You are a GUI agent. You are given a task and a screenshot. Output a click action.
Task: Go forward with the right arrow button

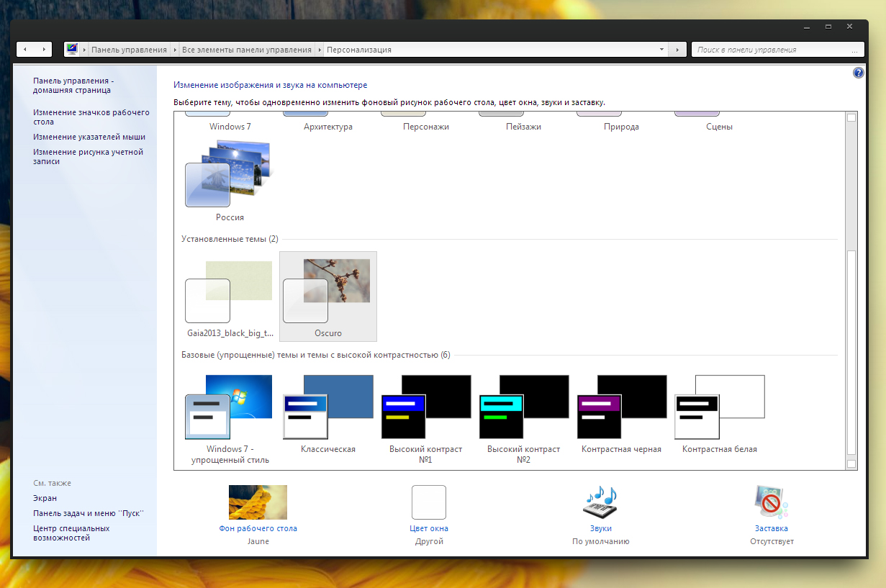[x=43, y=50]
